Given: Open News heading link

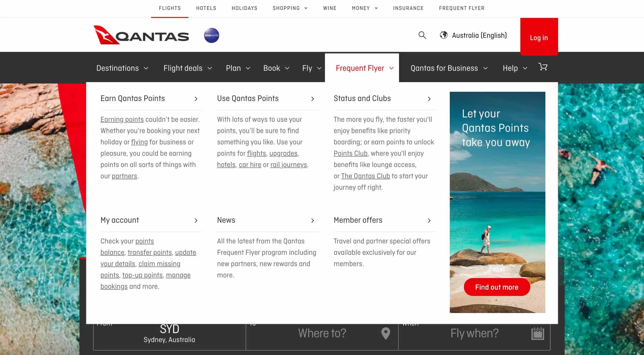Looking at the screenshot, I should click(x=226, y=220).
